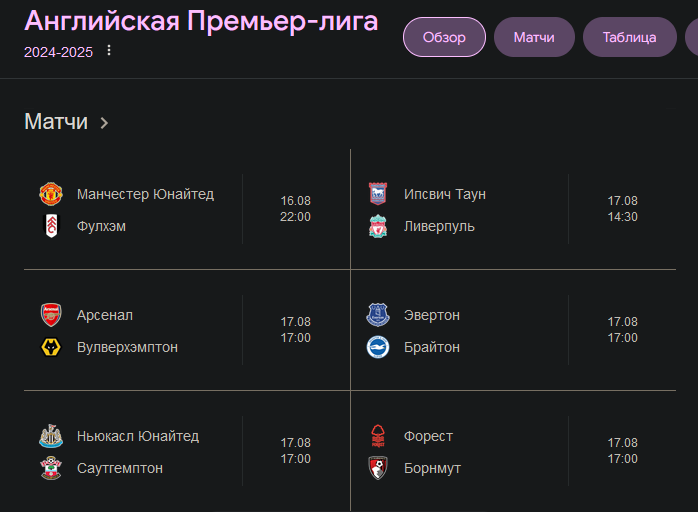Open Эвертон team name
Viewport: 698px width, 512px height.
click(432, 315)
